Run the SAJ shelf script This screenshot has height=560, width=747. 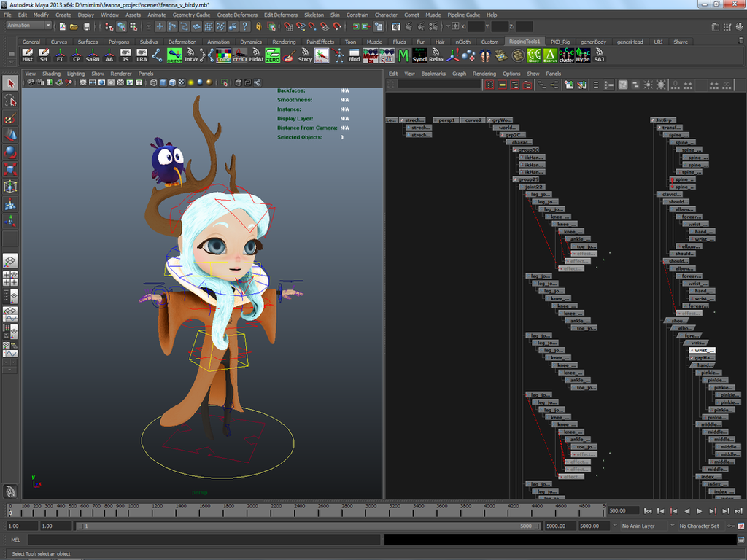599,55
